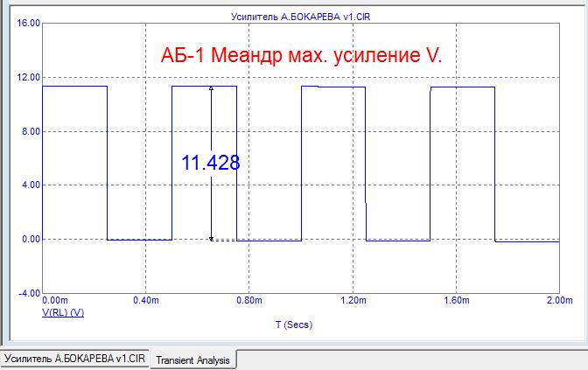The width and height of the screenshot is (588, 370).
Task: Switch to the Transient Analysis tab
Action: click(x=192, y=360)
